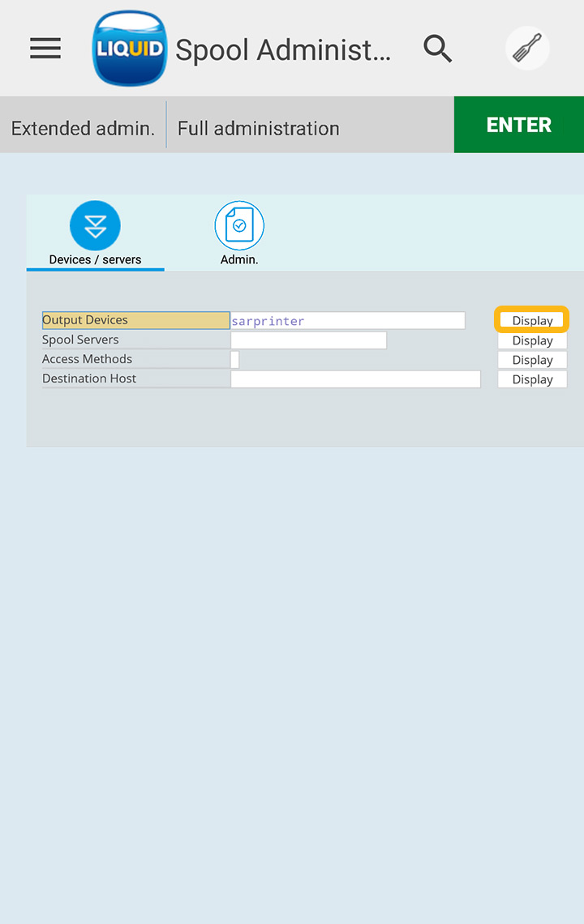Click Display button for Access Methods
The height and width of the screenshot is (924, 584).
click(x=532, y=360)
